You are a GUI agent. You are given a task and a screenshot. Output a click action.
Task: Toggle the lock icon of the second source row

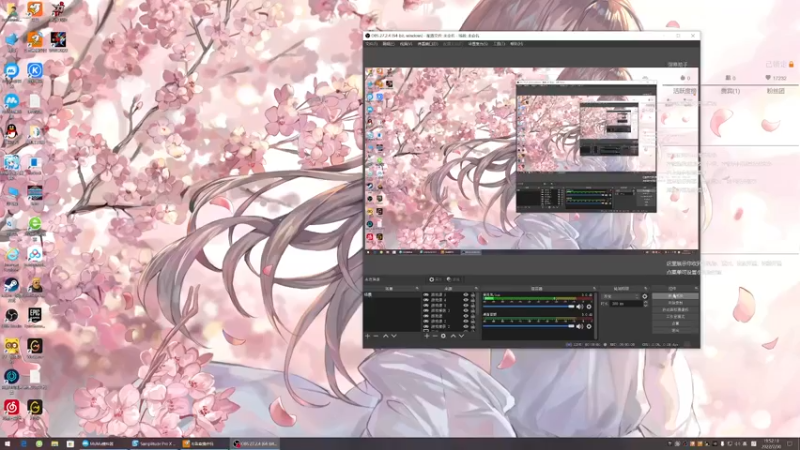click(x=473, y=301)
